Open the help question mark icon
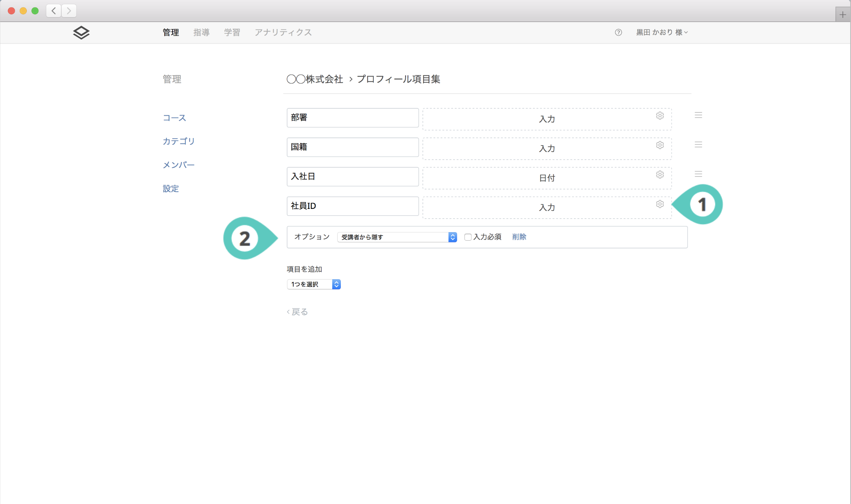Screen dimensions: 851x504 [x=618, y=33]
